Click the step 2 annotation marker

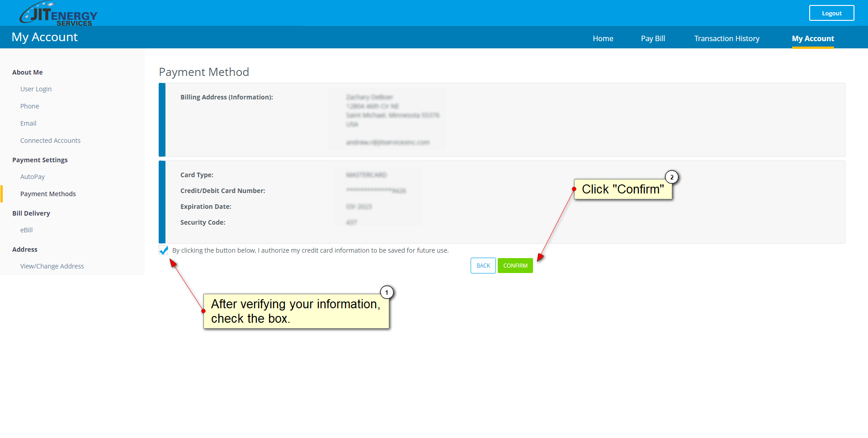click(x=671, y=177)
